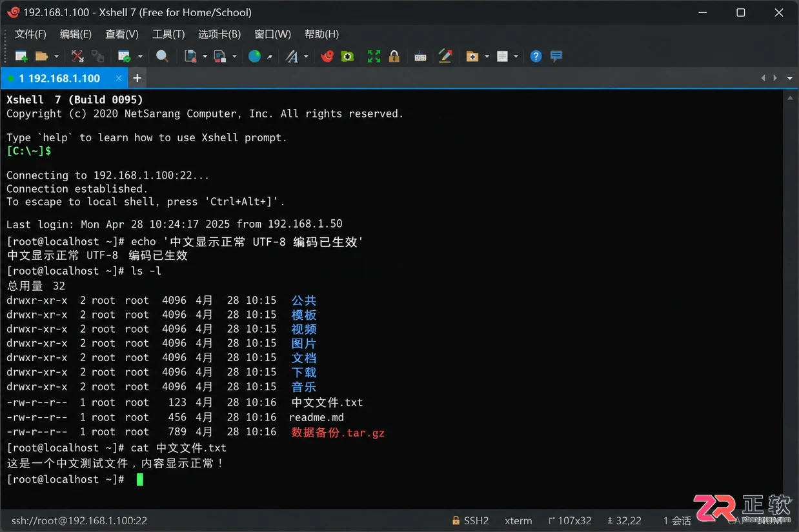Click the Font toolbar icon
This screenshot has width=799, height=532.
(292, 56)
